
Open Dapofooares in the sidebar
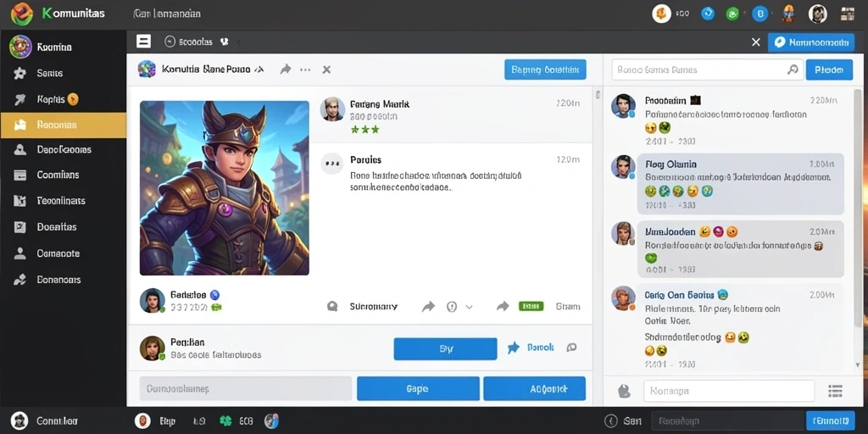[63, 149]
